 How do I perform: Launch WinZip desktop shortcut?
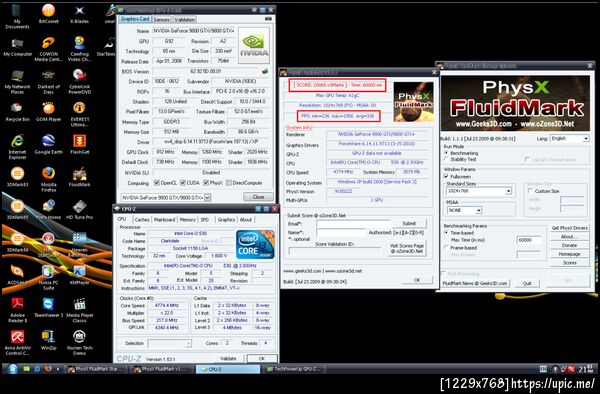(49, 341)
